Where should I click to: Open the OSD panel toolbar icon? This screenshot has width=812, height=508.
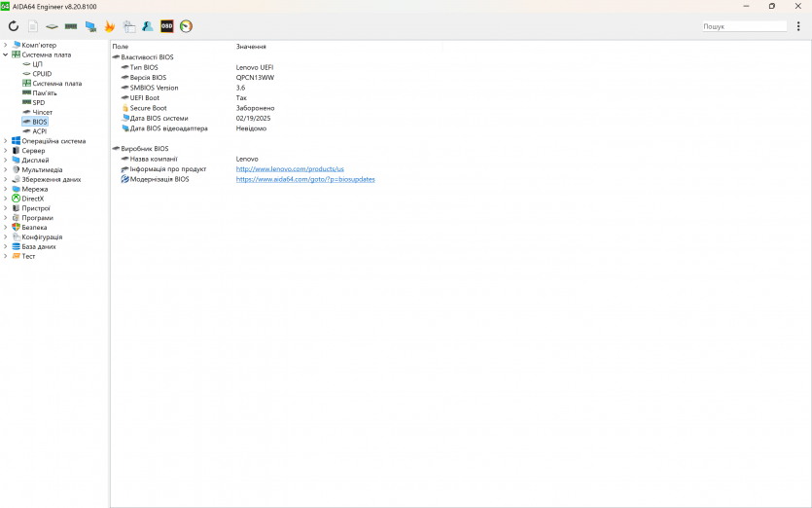[x=167, y=26]
